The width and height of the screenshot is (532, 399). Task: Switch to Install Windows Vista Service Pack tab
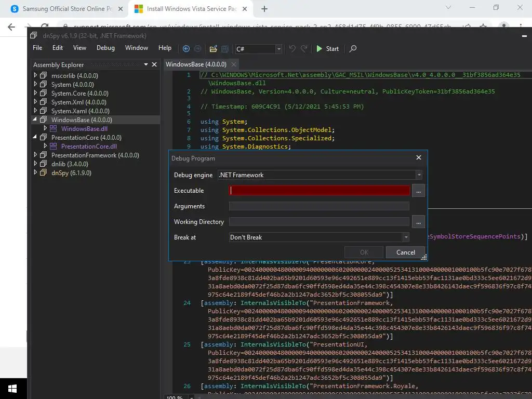[191, 9]
